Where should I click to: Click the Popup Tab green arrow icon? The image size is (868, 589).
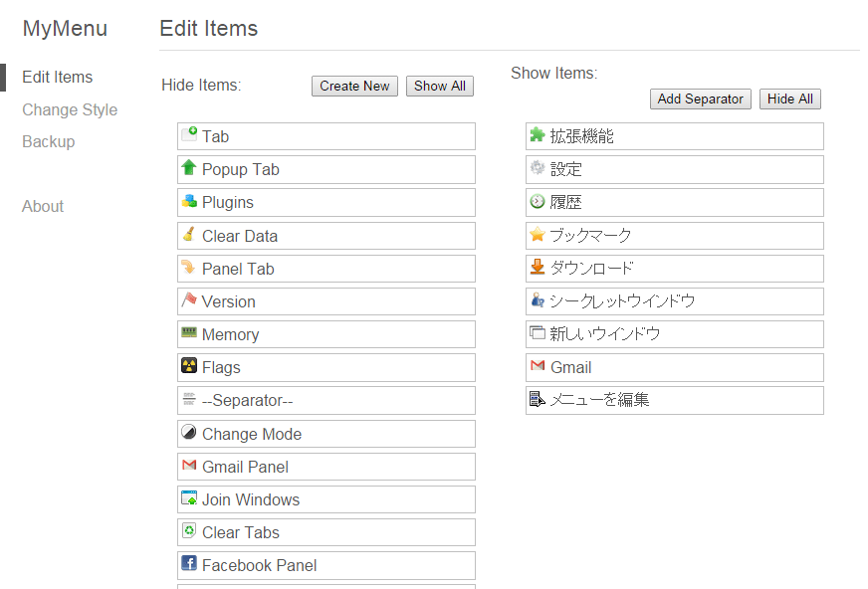(x=189, y=167)
